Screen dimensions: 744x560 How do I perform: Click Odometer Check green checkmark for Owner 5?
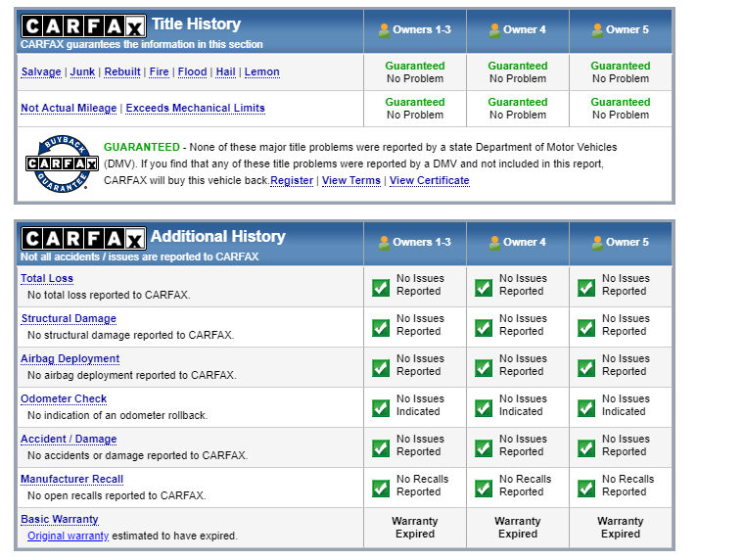click(586, 408)
